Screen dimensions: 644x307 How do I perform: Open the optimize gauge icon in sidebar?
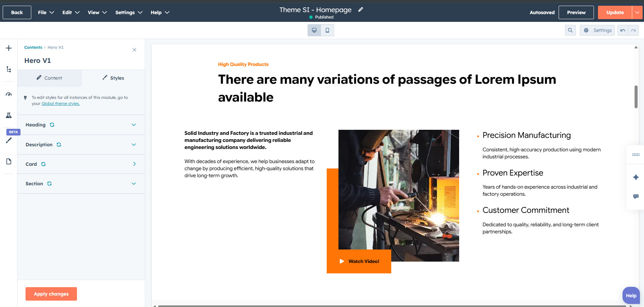(9, 94)
